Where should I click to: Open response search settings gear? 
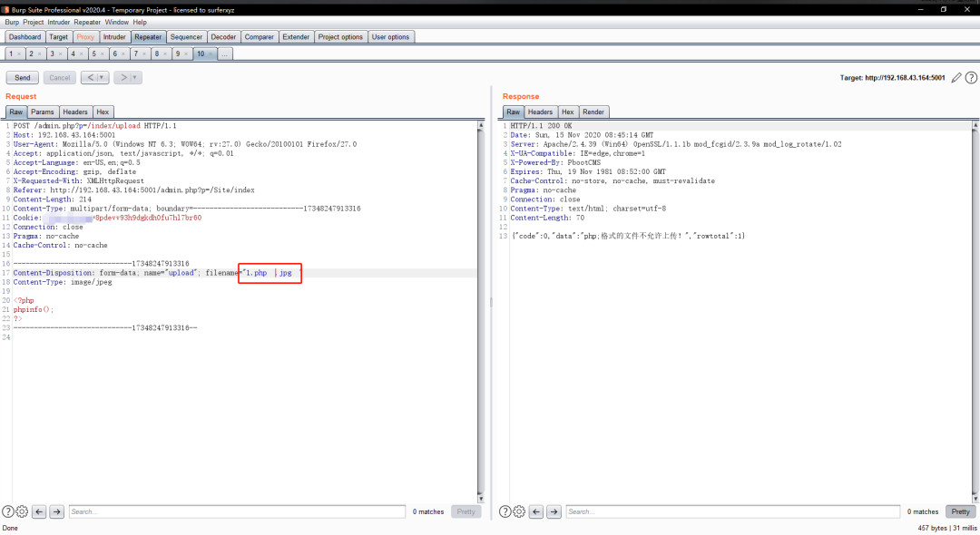pos(519,511)
